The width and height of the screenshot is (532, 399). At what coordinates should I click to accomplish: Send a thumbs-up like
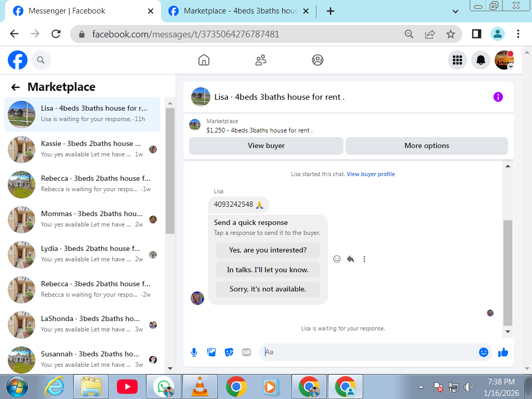tap(503, 352)
